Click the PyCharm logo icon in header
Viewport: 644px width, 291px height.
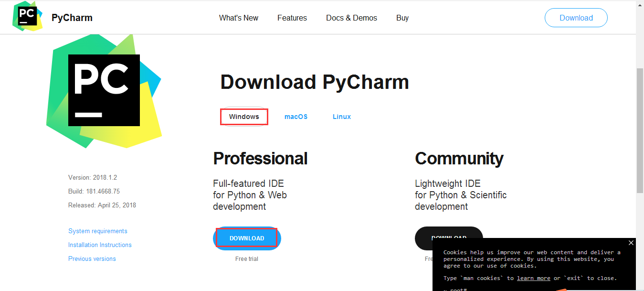[x=27, y=16]
